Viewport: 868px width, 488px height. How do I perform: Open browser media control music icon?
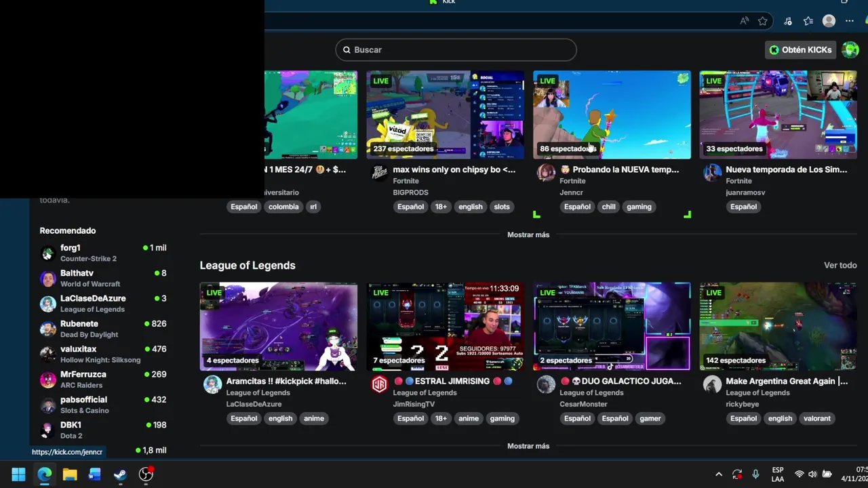point(788,21)
